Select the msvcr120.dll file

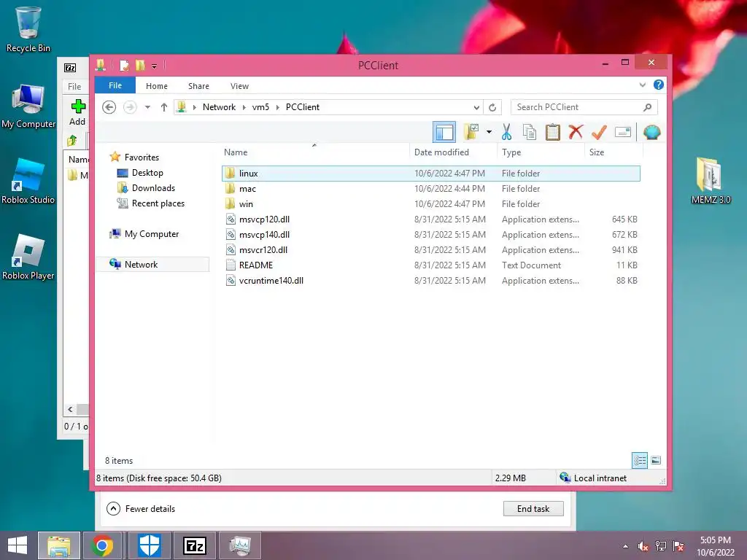point(430,249)
